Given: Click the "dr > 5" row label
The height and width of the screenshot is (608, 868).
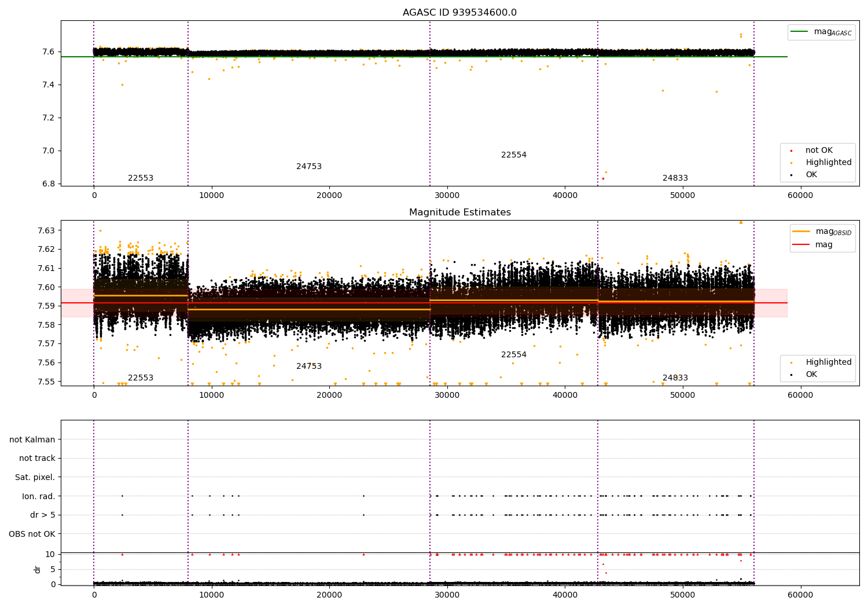Looking at the screenshot, I should [43, 515].
